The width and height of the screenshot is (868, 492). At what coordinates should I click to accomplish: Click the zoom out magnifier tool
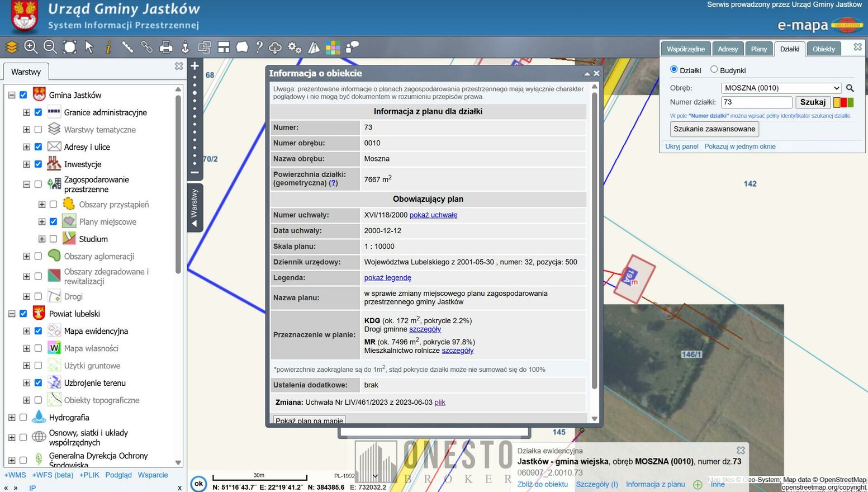click(x=50, y=48)
